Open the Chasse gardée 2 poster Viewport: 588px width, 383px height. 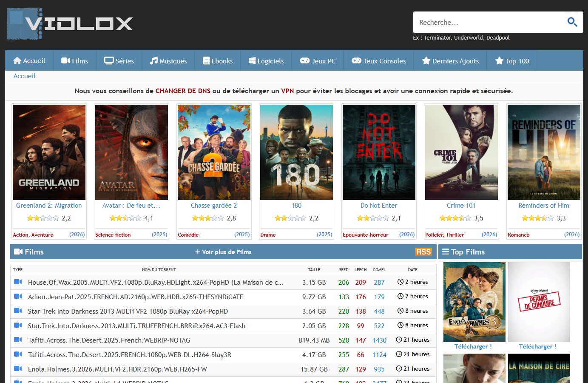pyautogui.click(x=214, y=152)
